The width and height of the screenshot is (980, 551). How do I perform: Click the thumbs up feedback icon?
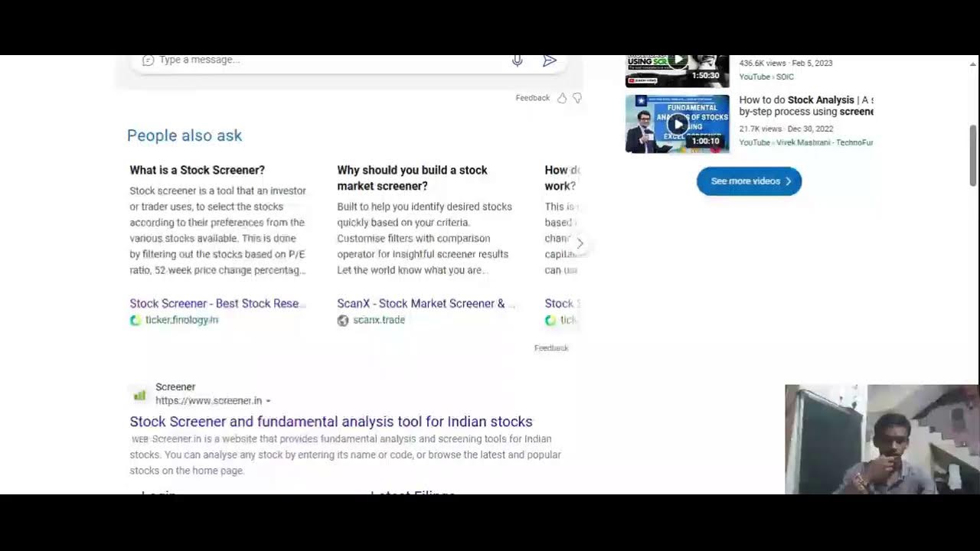562,98
